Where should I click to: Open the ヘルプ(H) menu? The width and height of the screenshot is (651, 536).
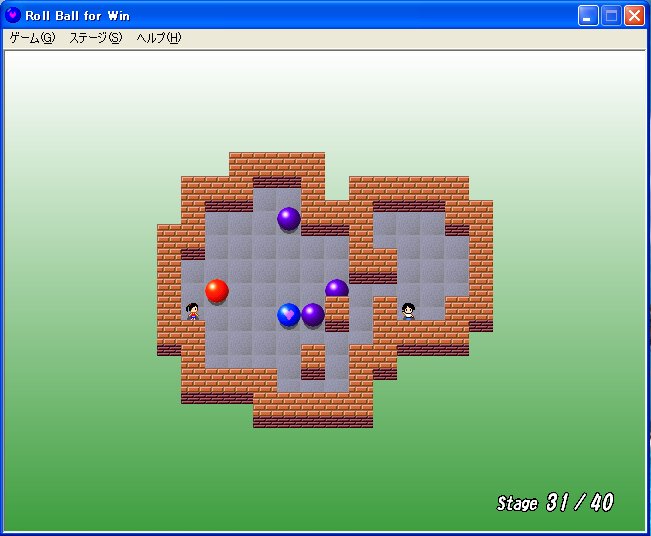159,38
